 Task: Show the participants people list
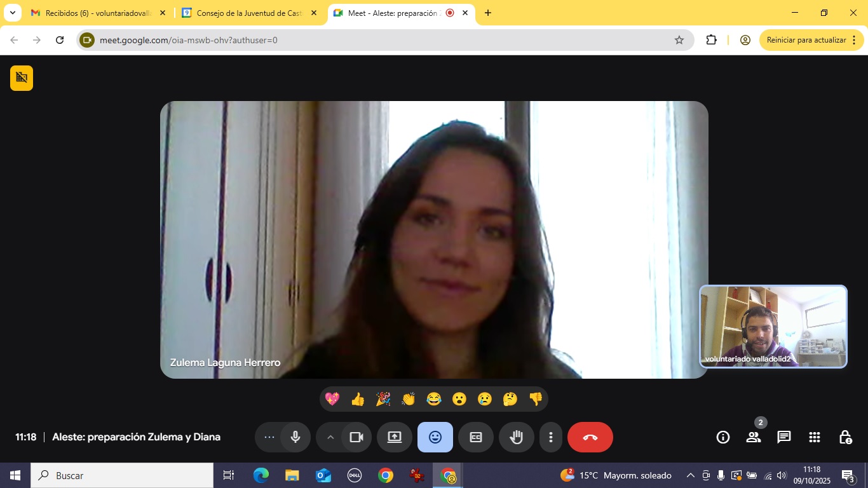pyautogui.click(x=754, y=437)
